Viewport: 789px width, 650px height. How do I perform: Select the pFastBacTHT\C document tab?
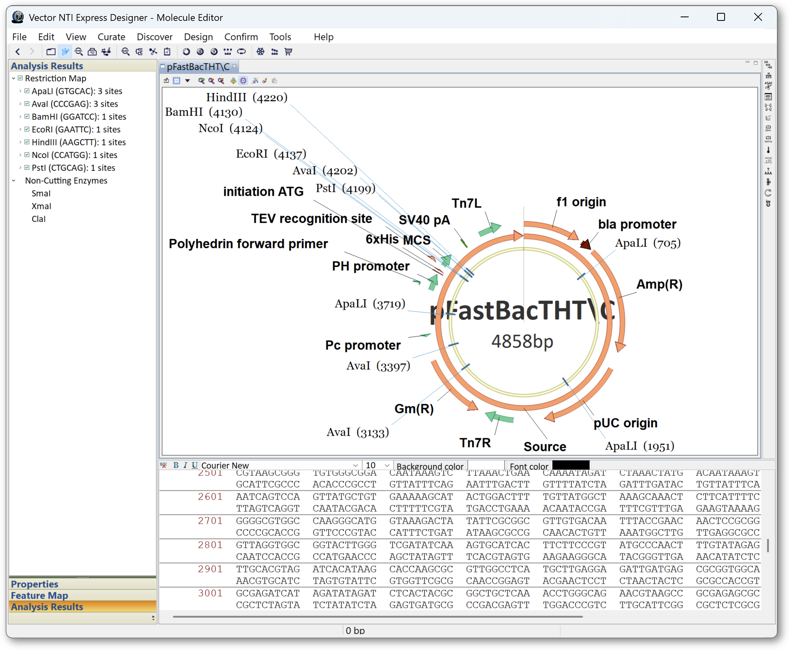199,66
